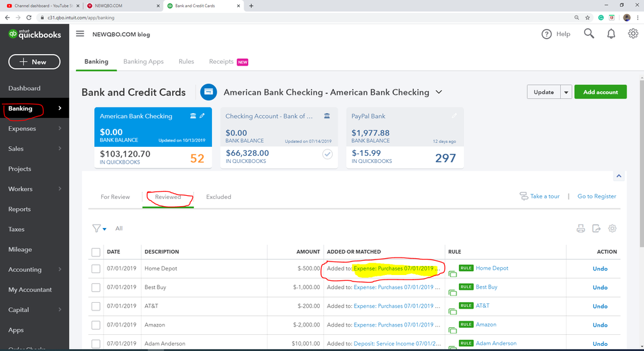The width and height of the screenshot is (644, 351).
Task: Select the PayPal Bank account card
Action: tap(405, 138)
